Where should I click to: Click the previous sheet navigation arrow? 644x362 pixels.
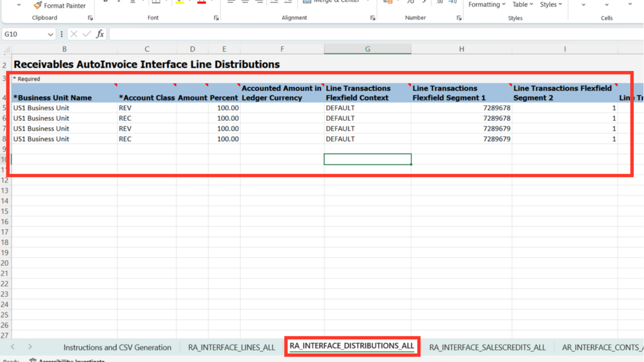pos(13,347)
